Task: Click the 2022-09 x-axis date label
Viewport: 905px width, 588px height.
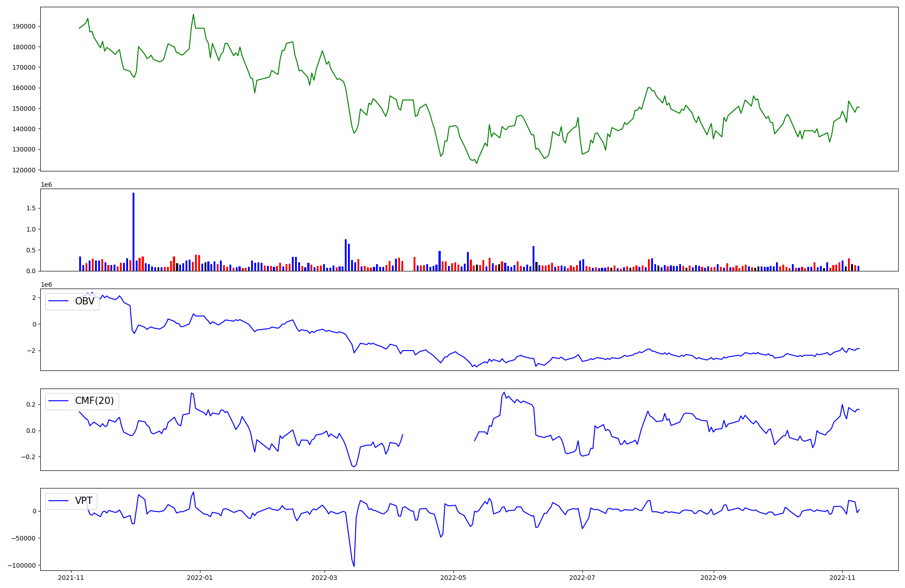Action: (713, 578)
